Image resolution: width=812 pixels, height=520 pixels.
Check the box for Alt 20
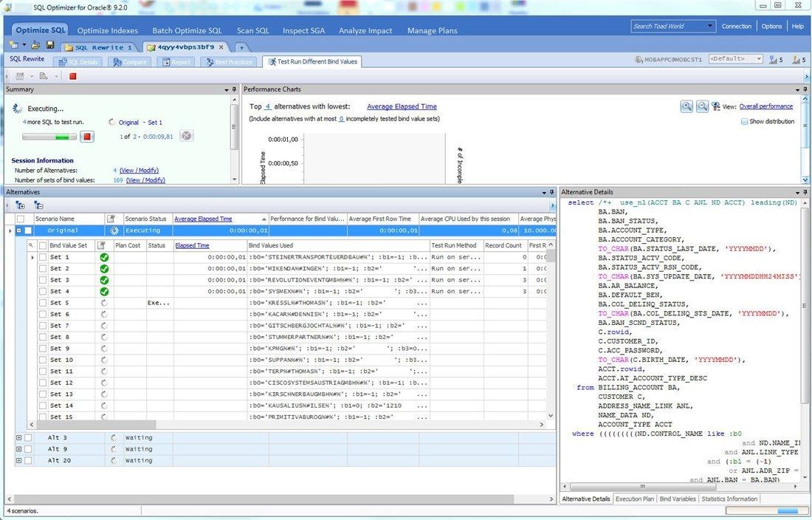click(x=29, y=460)
